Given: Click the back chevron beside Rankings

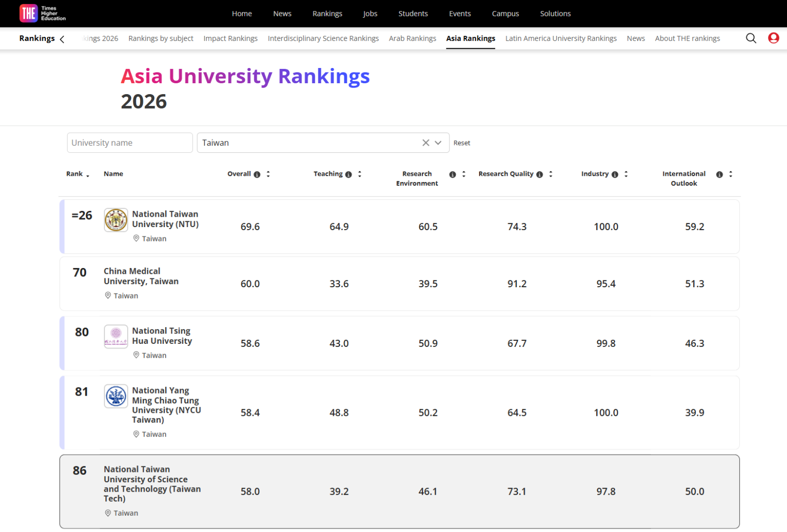Looking at the screenshot, I should [62, 39].
